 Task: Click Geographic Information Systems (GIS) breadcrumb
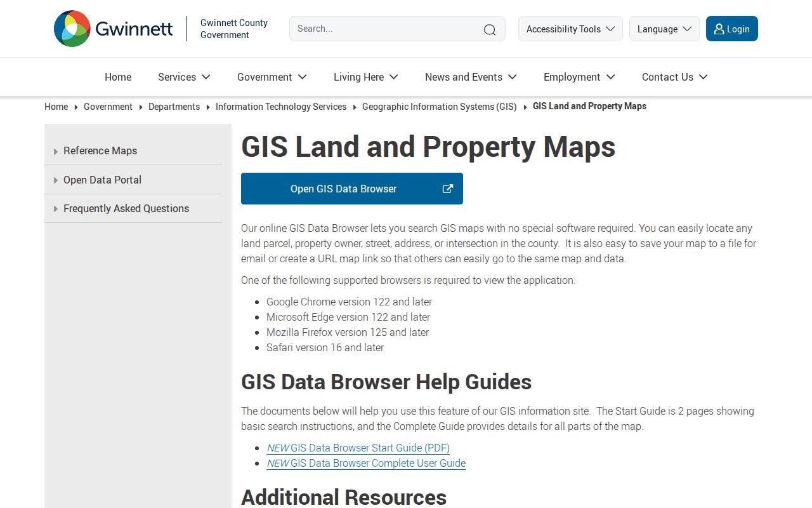440,107
